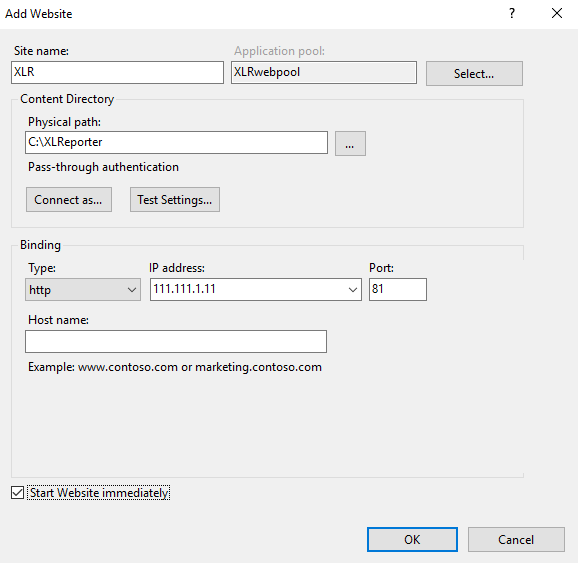Cancel adding the website
This screenshot has height=563, width=578.
coord(516,539)
